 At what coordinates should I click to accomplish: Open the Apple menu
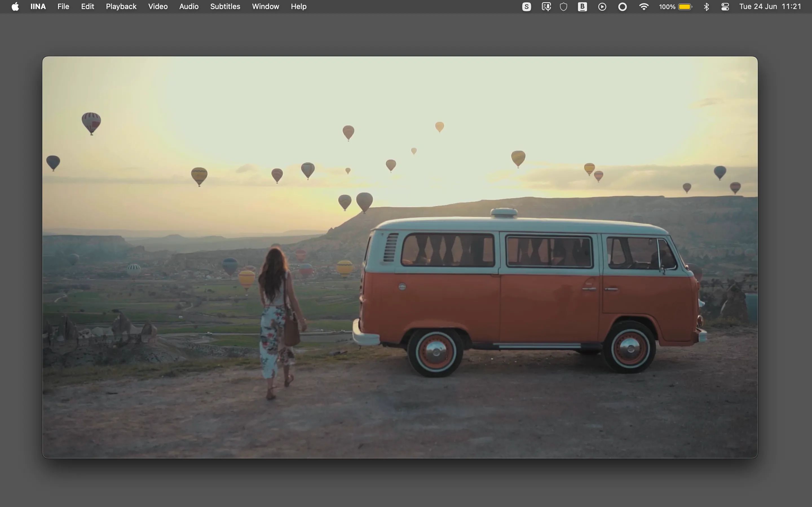click(14, 6)
